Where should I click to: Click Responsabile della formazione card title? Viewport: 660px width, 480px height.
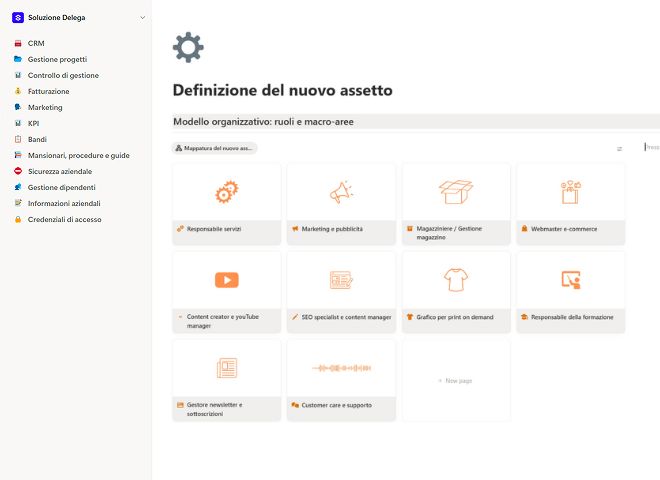pos(572,317)
